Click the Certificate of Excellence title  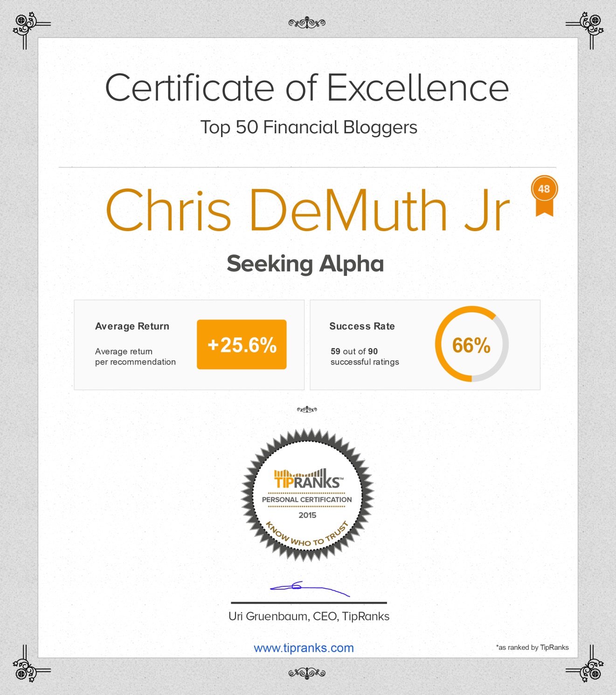click(x=307, y=88)
